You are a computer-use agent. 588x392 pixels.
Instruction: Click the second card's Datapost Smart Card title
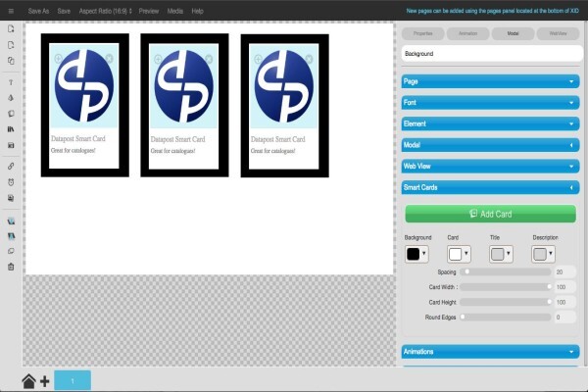point(177,139)
